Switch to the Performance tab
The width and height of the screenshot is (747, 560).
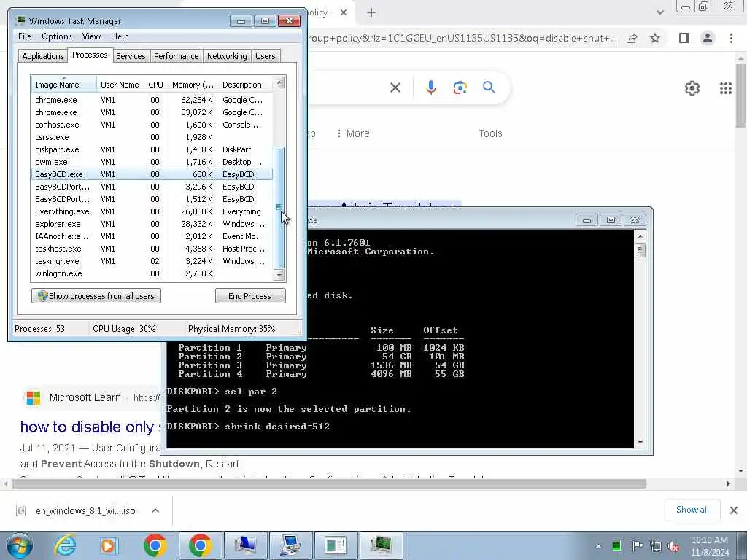[x=177, y=56]
